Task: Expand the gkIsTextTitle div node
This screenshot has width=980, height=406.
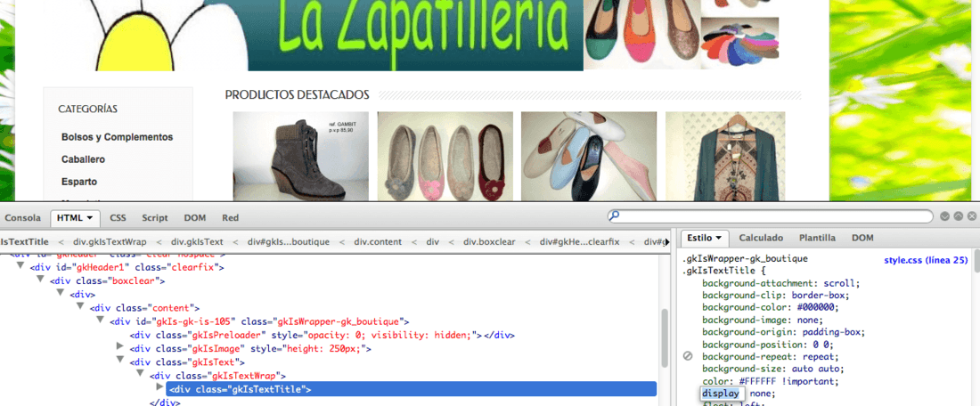Action: [160, 387]
